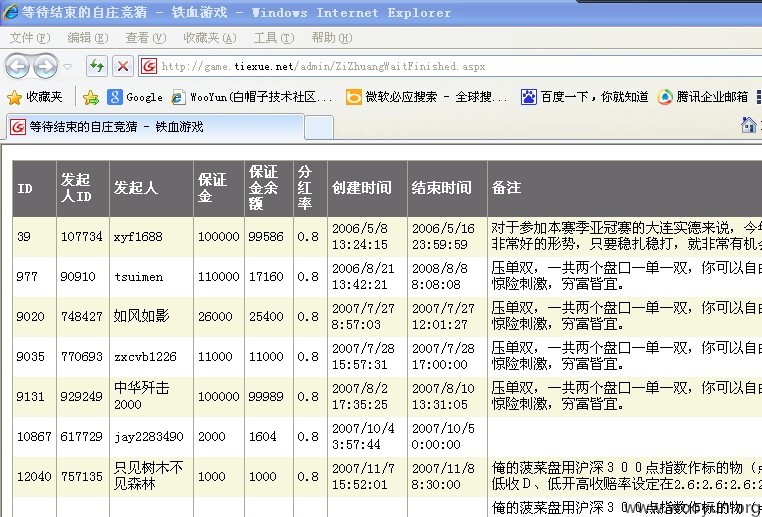Click user name tsuimen

point(139,277)
